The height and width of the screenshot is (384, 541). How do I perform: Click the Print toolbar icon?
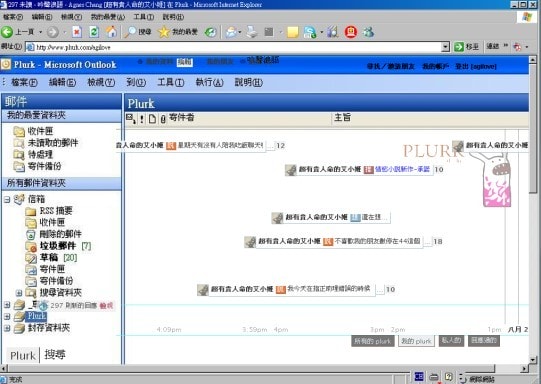pyautogui.click(x=252, y=32)
